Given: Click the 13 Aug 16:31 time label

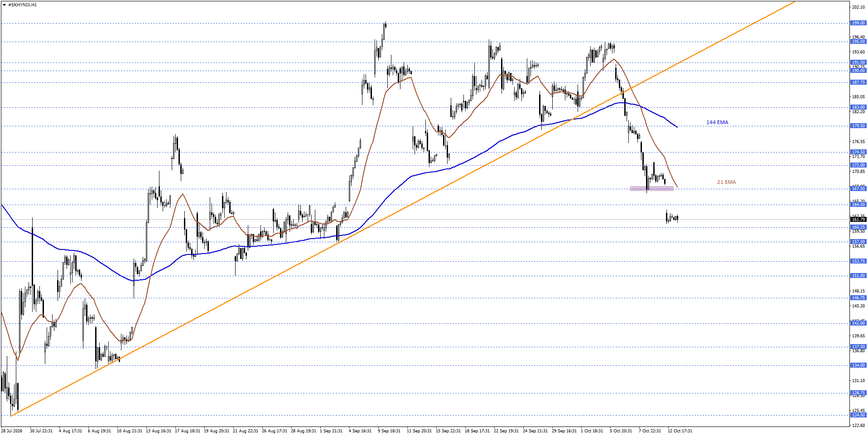Looking at the screenshot, I should click(159, 431).
